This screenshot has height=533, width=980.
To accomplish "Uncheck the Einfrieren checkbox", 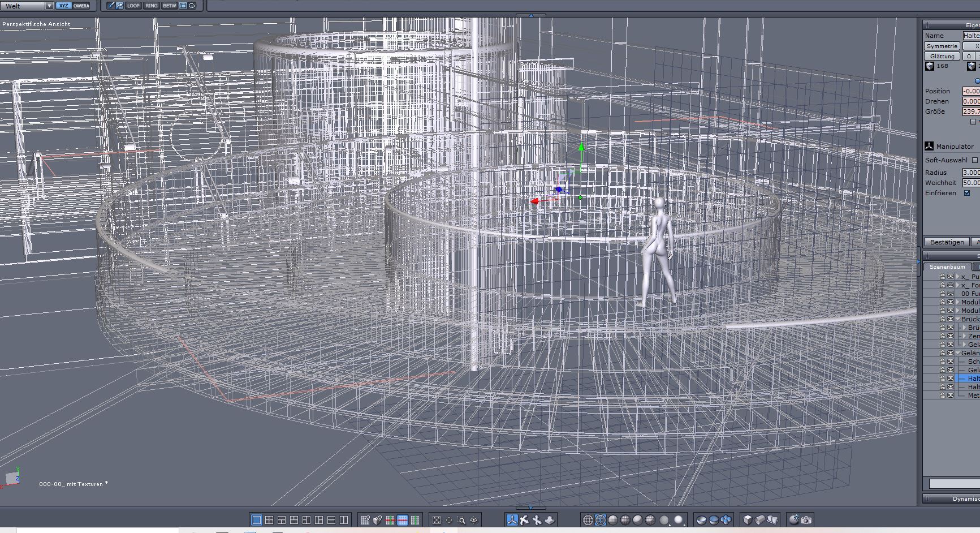I will click(x=967, y=193).
